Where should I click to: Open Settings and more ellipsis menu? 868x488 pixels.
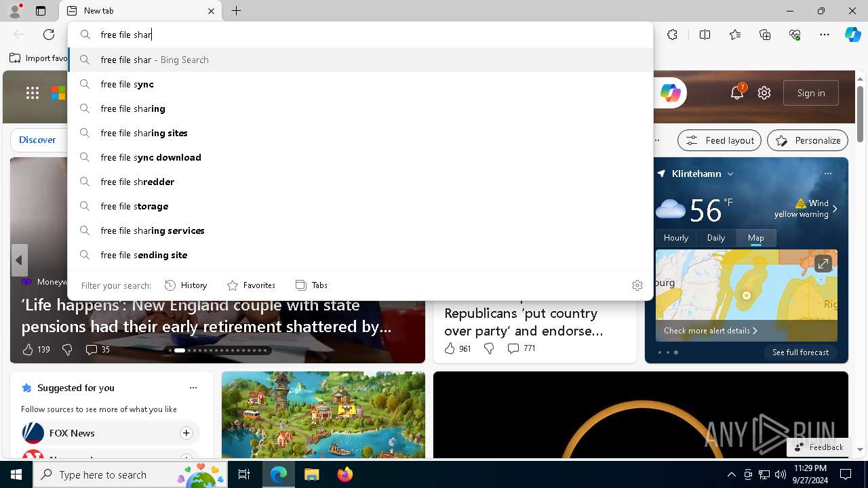point(825,35)
